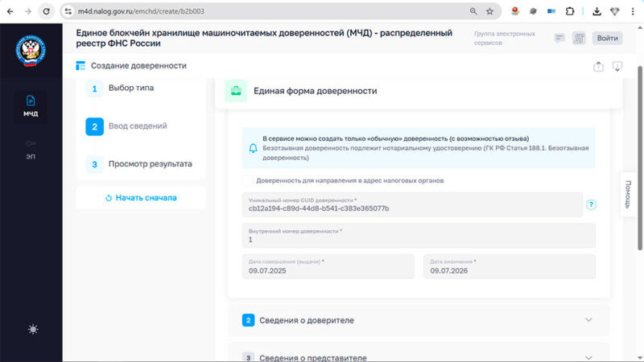Open browser downloads icon
644x362 pixels.
point(597,11)
